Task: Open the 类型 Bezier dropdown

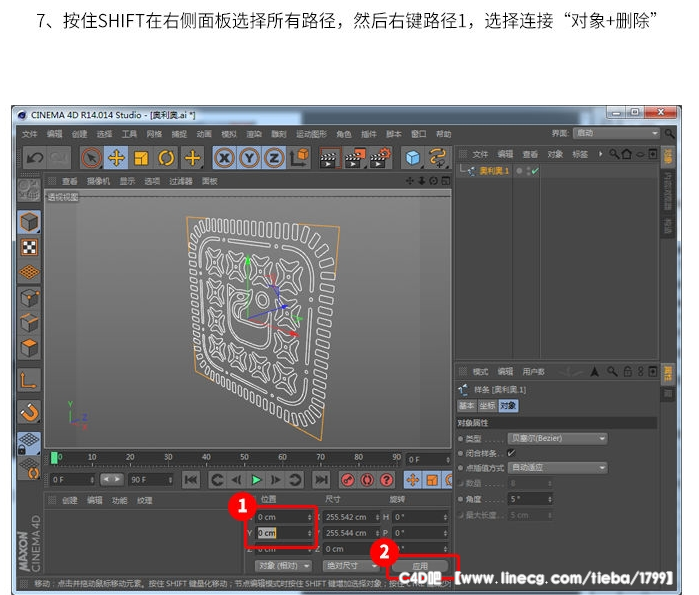Action: point(557,439)
